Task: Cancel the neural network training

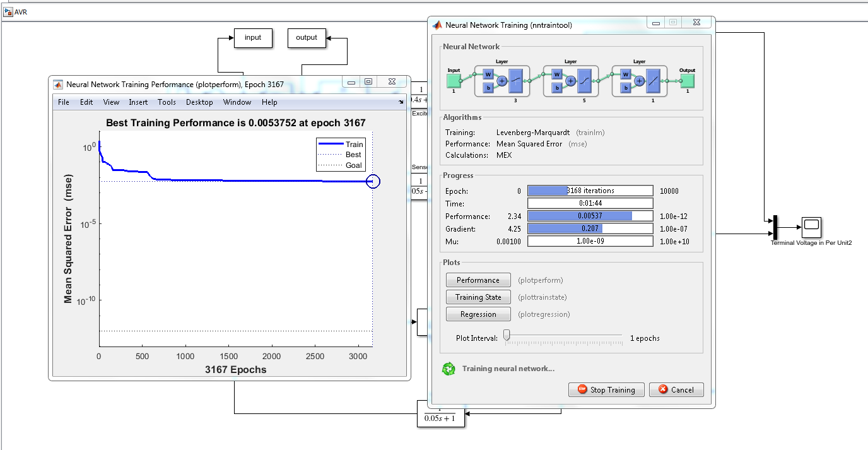Action: click(x=676, y=389)
